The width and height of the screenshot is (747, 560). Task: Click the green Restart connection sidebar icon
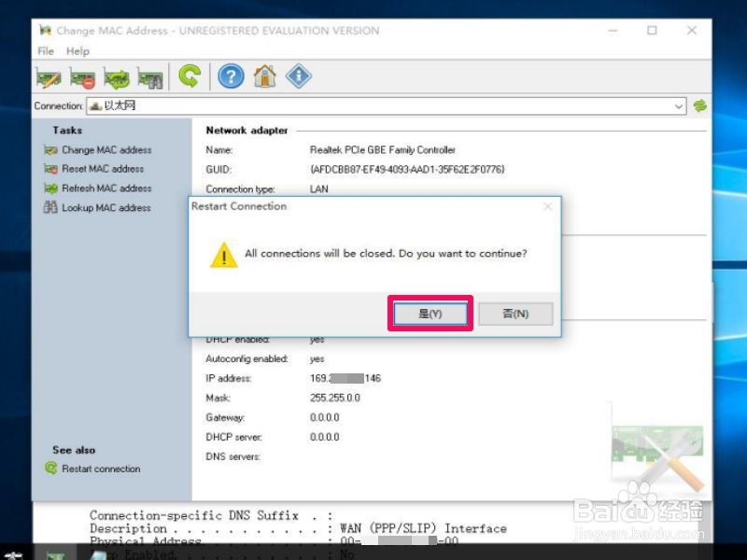click(51, 469)
